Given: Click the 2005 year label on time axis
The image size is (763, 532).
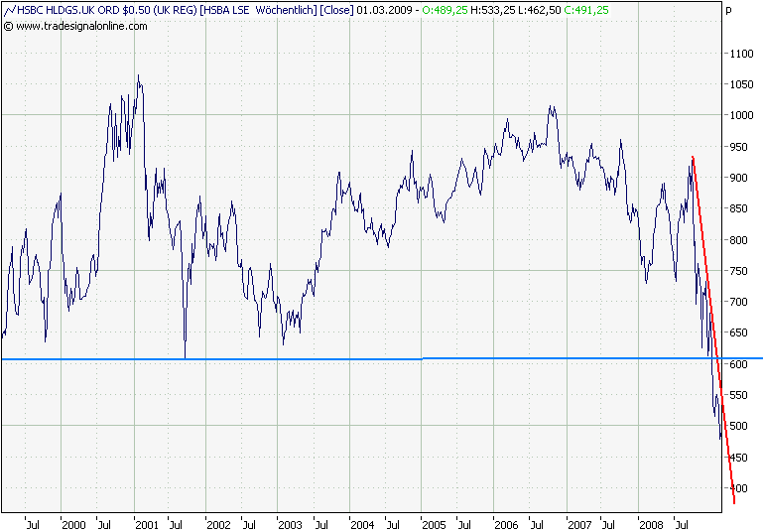Looking at the screenshot, I should (434, 525).
